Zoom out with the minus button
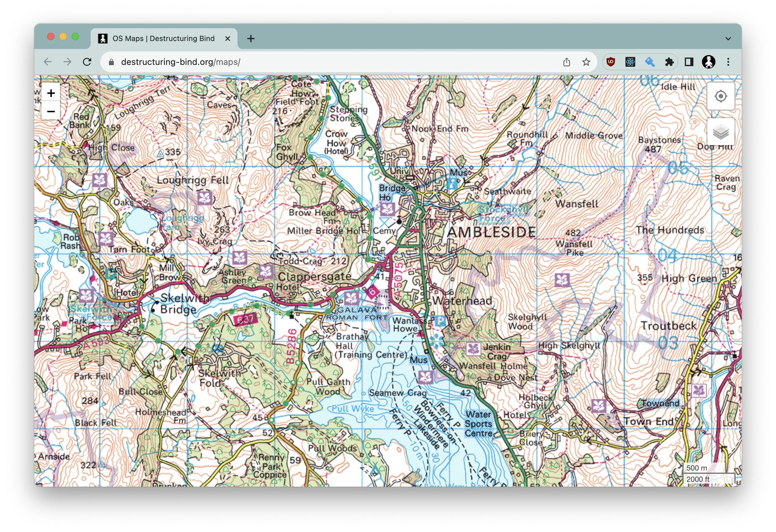Image resolution: width=776 pixels, height=532 pixels. click(x=51, y=111)
